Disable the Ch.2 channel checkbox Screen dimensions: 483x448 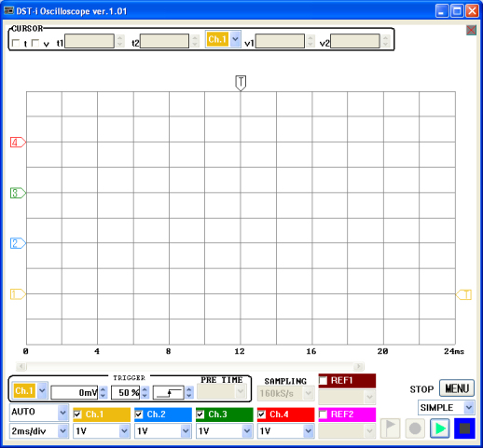tap(139, 414)
